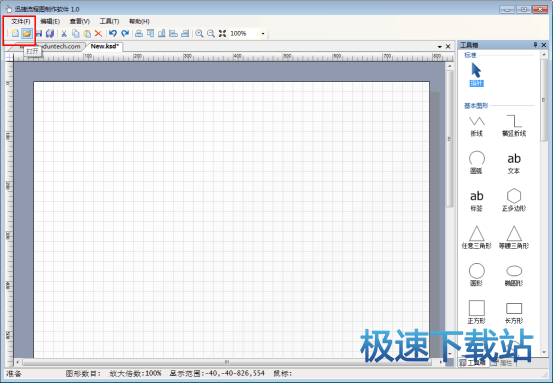Click the canvas scrollbar up arrow
This screenshot has height=383, width=554.
pos(449,66)
